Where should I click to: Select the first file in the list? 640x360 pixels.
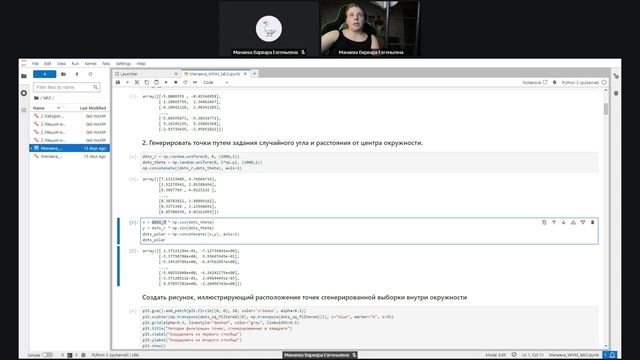click(x=70, y=116)
